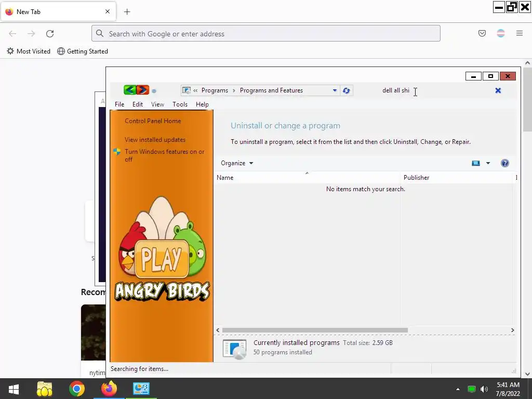The width and height of the screenshot is (532, 399).
Task: Switch to Control Panel taskbar icon
Action: pyautogui.click(x=141, y=389)
